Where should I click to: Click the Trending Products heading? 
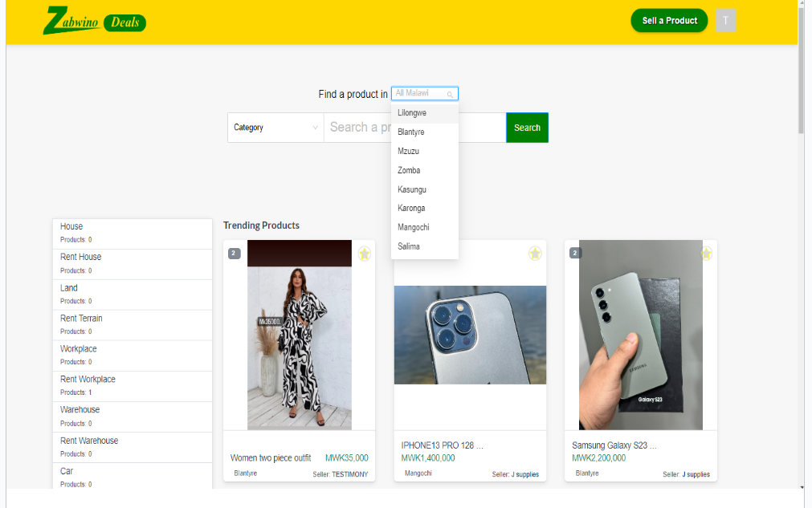click(x=262, y=226)
